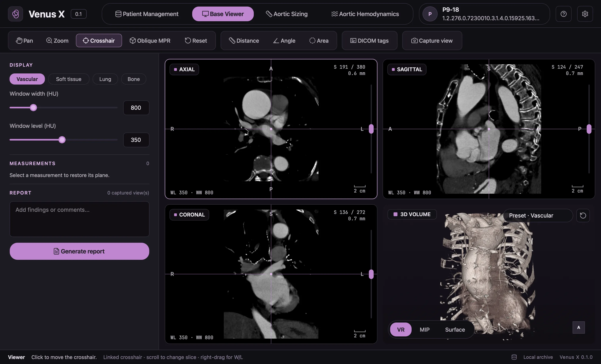Select the Lung display preset
The width and height of the screenshot is (601, 364).
click(105, 79)
